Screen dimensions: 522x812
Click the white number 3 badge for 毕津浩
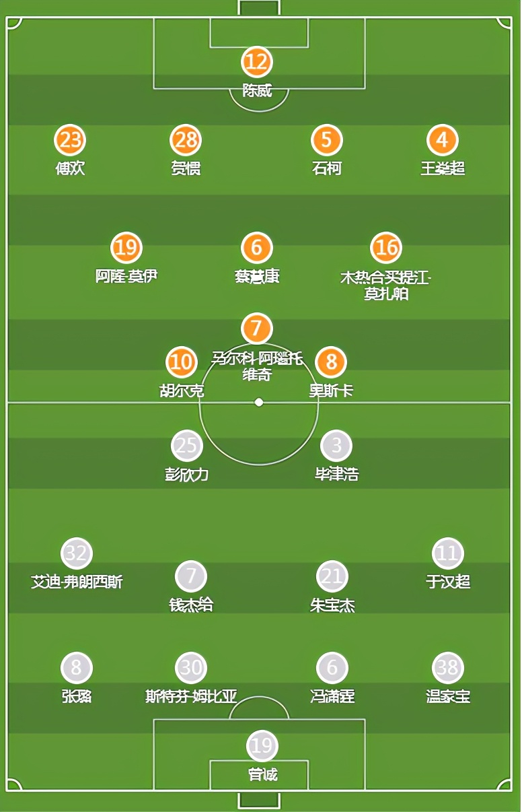pyautogui.click(x=336, y=446)
